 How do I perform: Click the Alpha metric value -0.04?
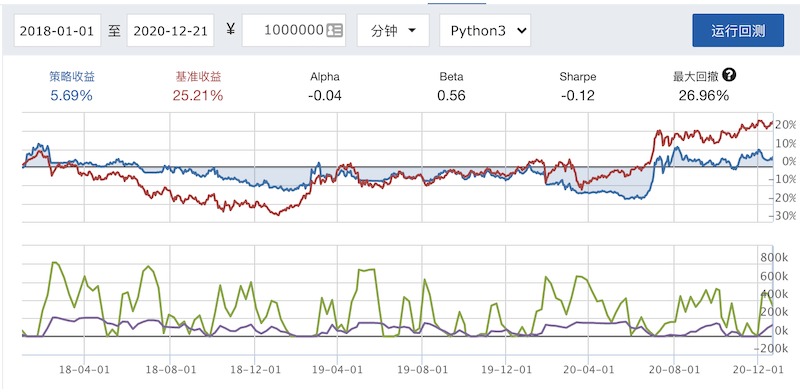(324, 95)
